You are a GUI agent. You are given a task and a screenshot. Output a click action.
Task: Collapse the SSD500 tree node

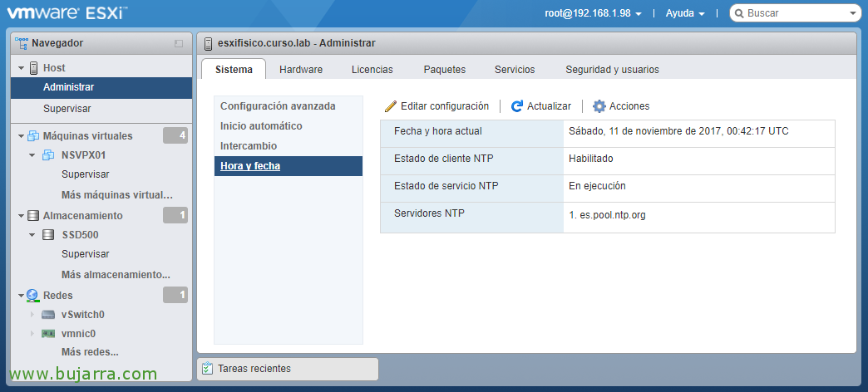pyautogui.click(x=32, y=236)
